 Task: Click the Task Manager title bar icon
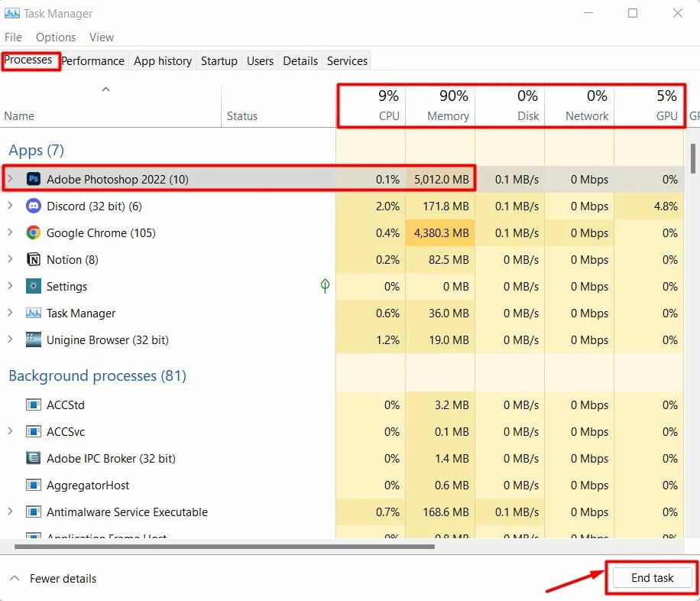[x=12, y=14]
